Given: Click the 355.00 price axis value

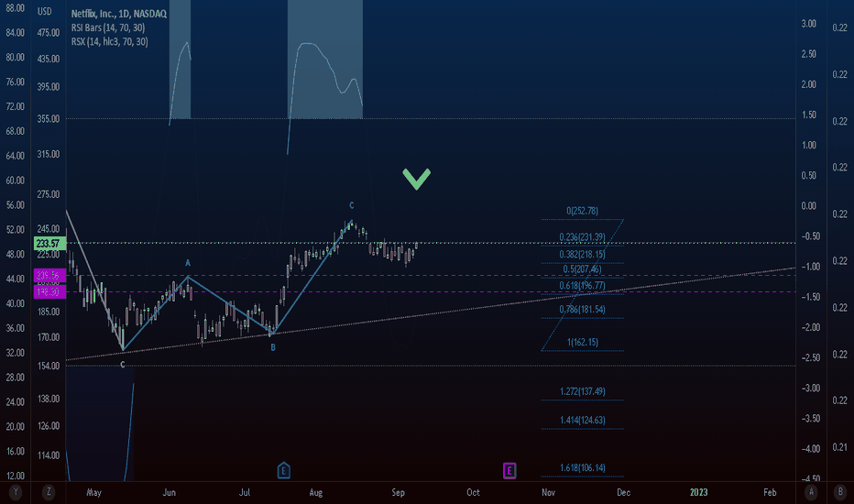Looking at the screenshot, I should click(x=48, y=119).
